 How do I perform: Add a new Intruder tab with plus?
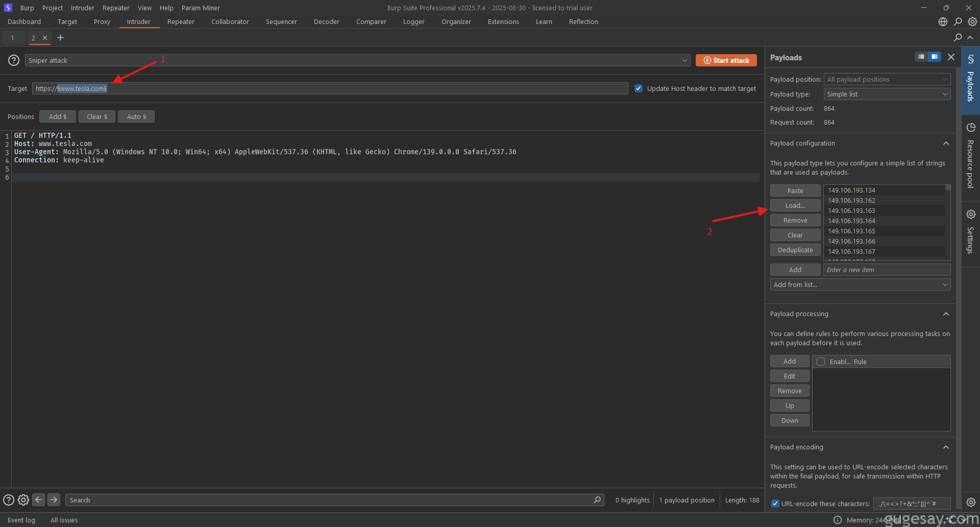click(x=60, y=38)
